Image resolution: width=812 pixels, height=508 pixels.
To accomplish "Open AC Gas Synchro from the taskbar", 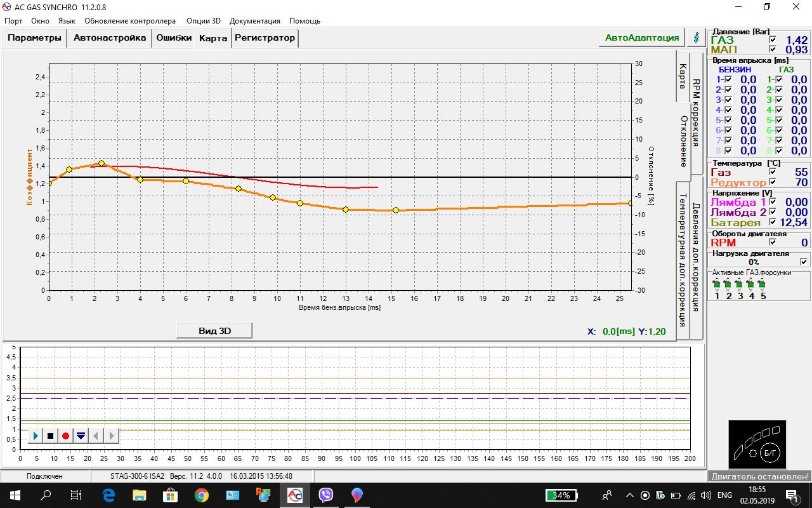I will click(x=295, y=495).
